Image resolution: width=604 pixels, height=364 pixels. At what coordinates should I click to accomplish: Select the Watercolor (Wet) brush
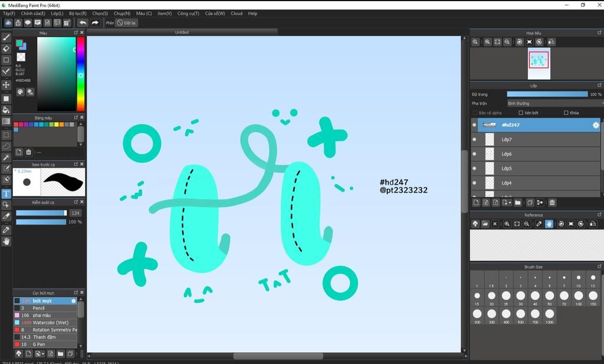pos(45,322)
